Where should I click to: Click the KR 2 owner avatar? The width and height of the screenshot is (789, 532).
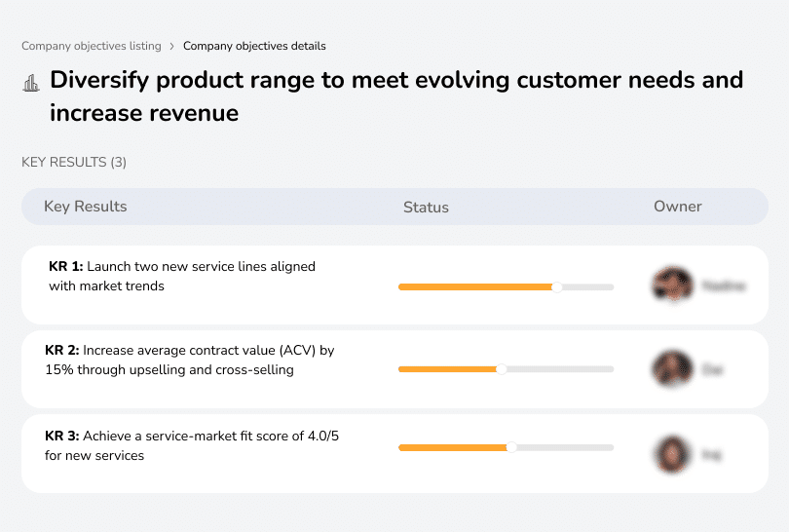pos(673,369)
